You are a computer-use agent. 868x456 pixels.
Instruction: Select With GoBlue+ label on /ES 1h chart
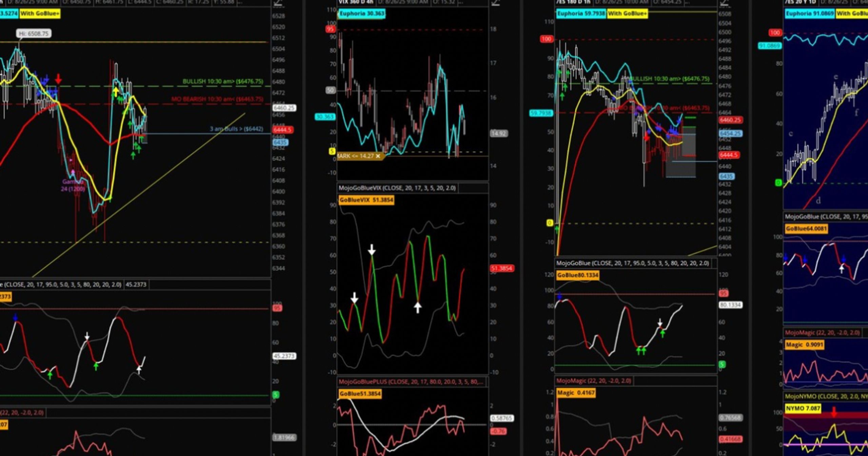[x=627, y=14]
